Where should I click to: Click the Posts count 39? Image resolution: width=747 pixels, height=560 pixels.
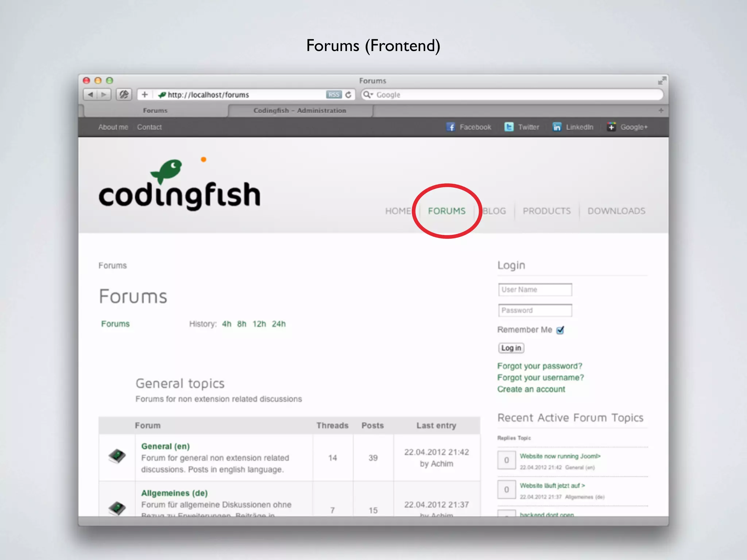pyautogui.click(x=373, y=458)
